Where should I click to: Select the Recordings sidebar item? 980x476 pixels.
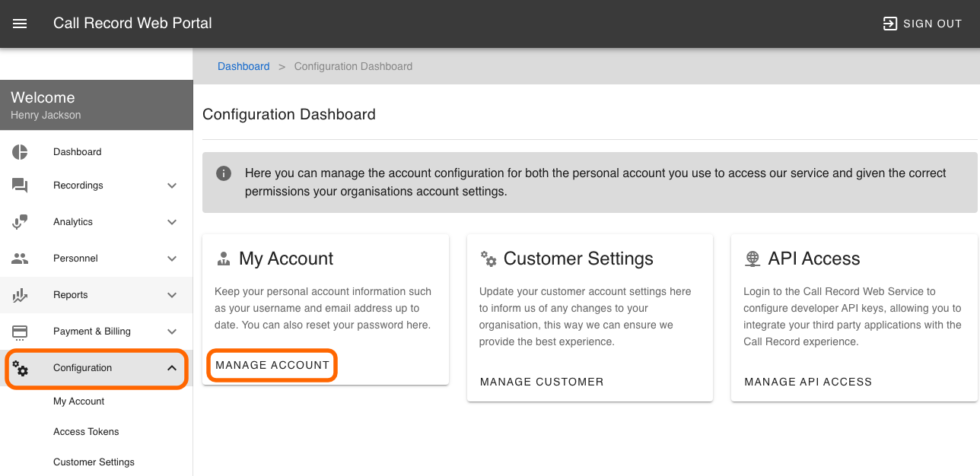coord(97,186)
